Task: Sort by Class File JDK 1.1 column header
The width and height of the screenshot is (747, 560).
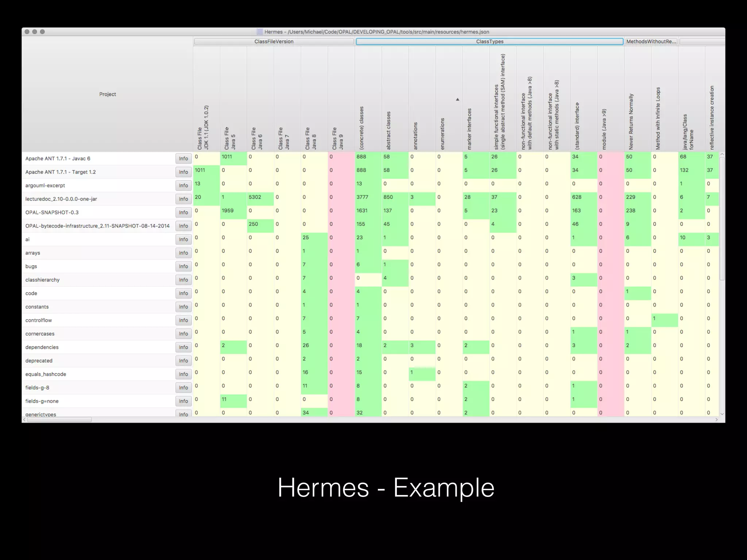Action: pyautogui.click(x=206, y=98)
